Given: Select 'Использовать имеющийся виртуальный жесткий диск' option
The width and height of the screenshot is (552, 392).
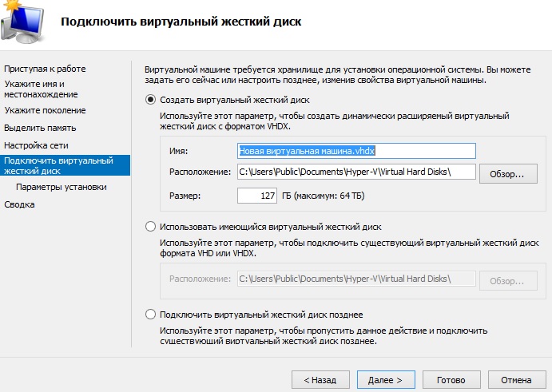Looking at the screenshot, I should (x=150, y=227).
